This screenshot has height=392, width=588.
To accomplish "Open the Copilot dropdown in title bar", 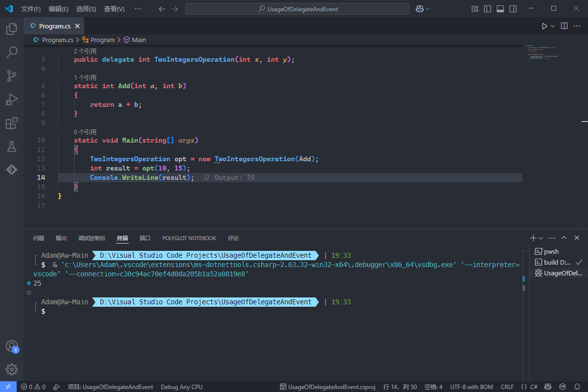I will pyautogui.click(x=428, y=9).
